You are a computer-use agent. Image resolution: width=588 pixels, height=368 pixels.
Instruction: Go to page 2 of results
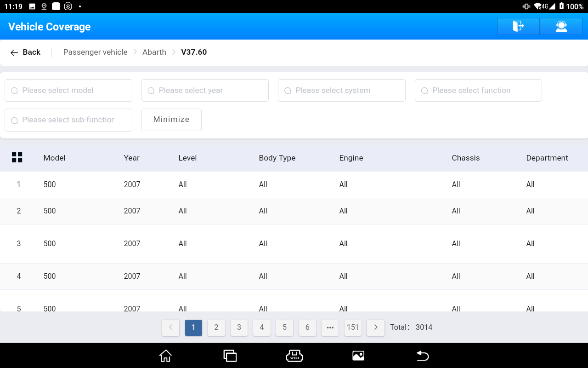pyautogui.click(x=216, y=328)
